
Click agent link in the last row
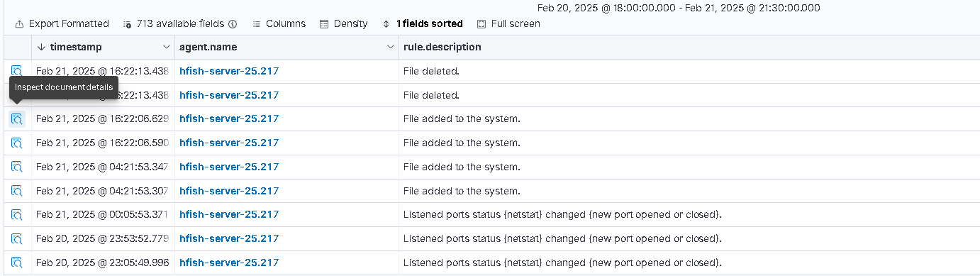tap(229, 263)
